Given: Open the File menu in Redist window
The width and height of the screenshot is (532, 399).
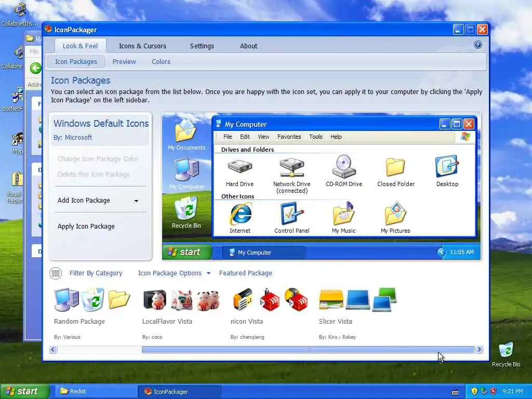Looking at the screenshot, I should [x=34, y=51].
